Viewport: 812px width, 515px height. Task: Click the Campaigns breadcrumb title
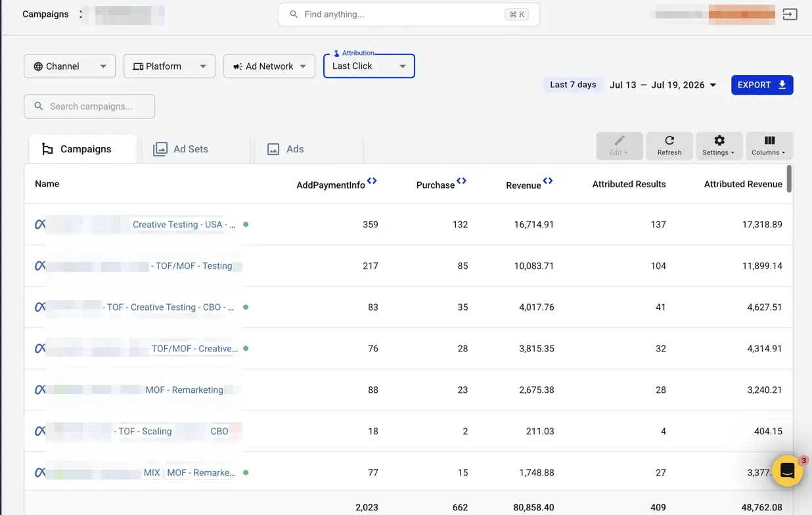[45, 14]
